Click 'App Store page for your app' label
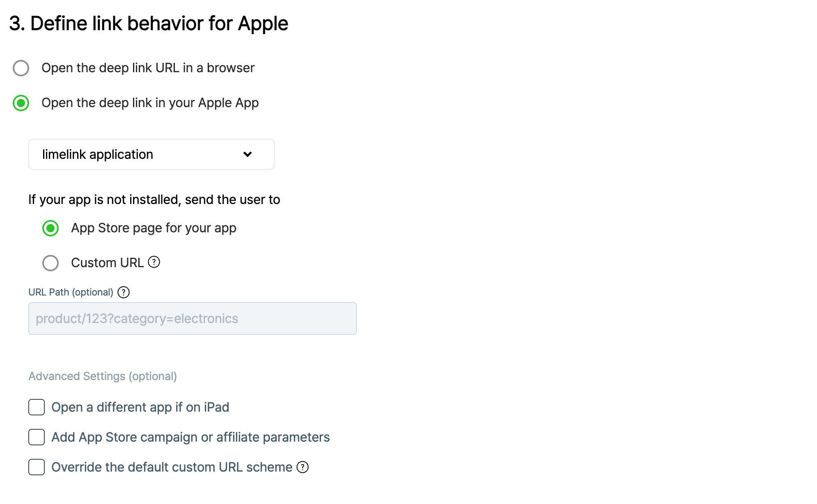The image size is (817, 504). [154, 228]
